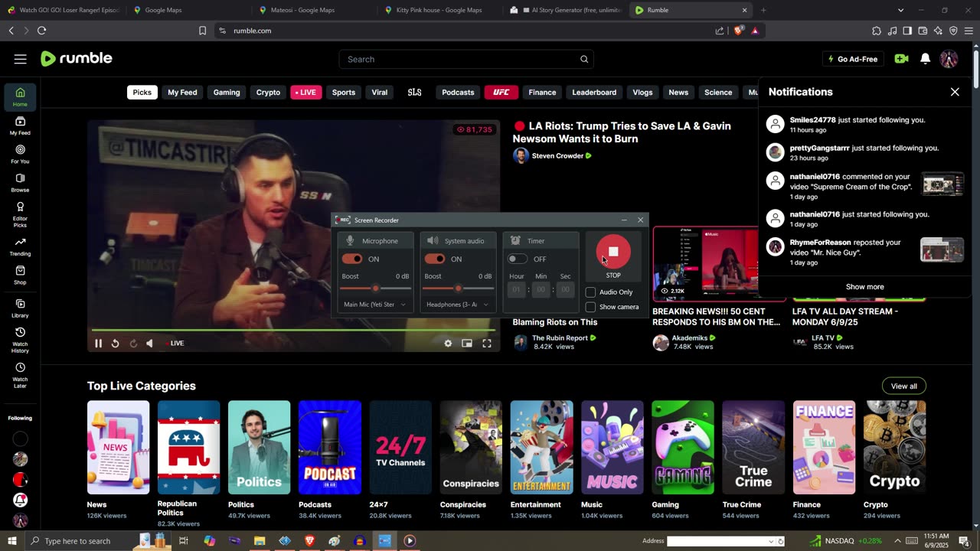Enable the Timer toggle
Viewport: 980px width, 551px height.
518,259
